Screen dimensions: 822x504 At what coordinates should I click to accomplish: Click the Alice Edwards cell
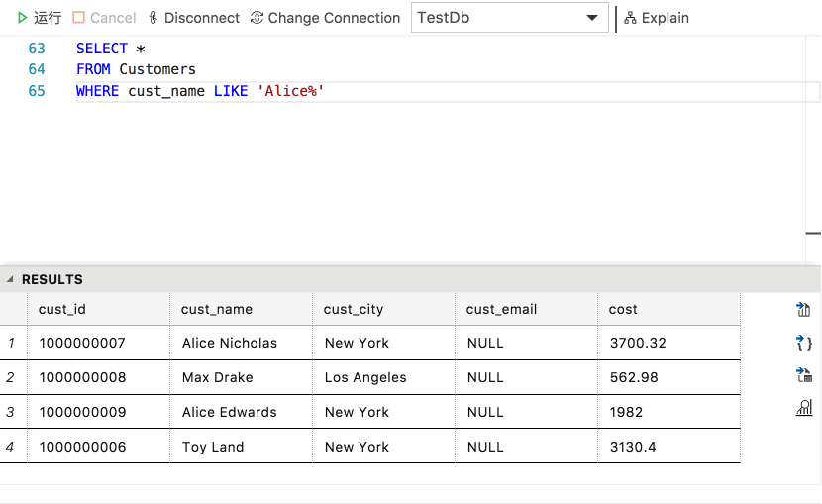point(241,412)
